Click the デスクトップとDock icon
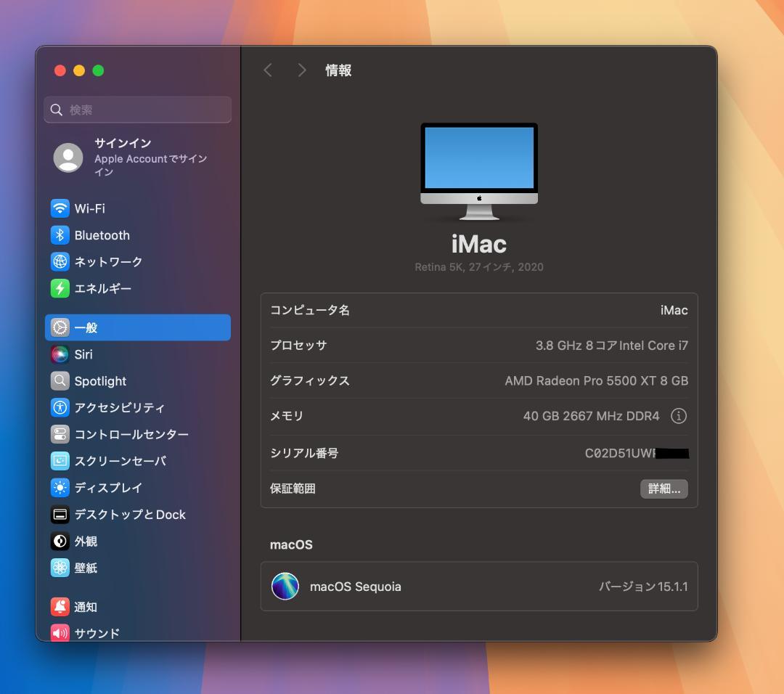 (60, 515)
